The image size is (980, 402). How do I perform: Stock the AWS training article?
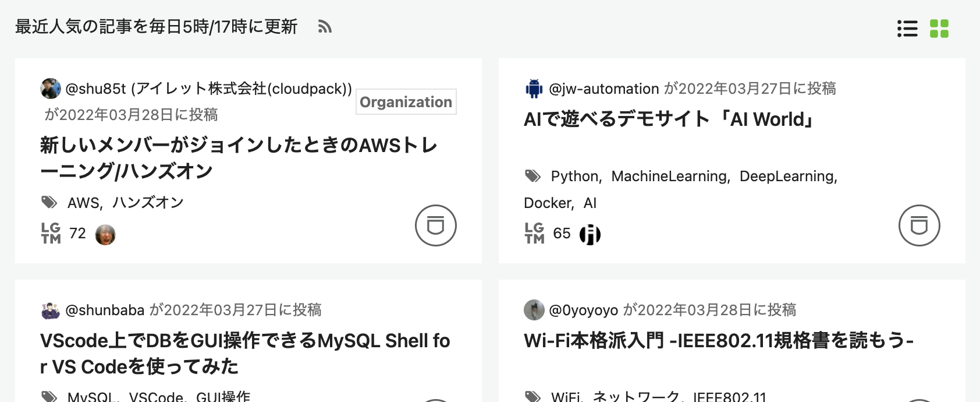click(435, 225)
